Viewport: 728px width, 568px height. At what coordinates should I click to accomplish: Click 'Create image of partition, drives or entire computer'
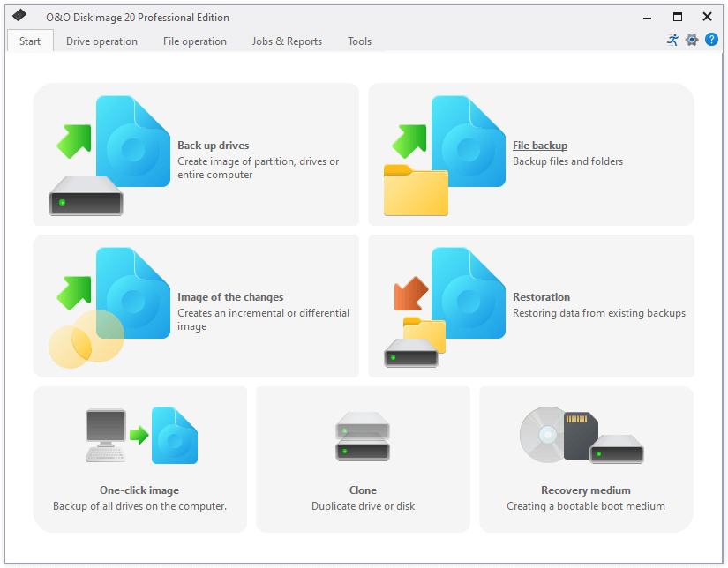[259, 168]
